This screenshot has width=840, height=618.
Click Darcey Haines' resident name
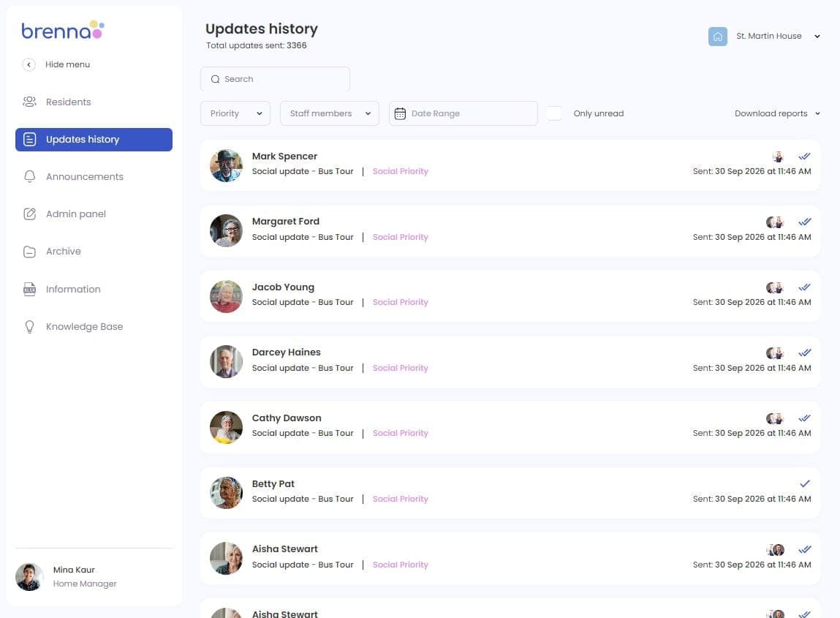(286, 352)
